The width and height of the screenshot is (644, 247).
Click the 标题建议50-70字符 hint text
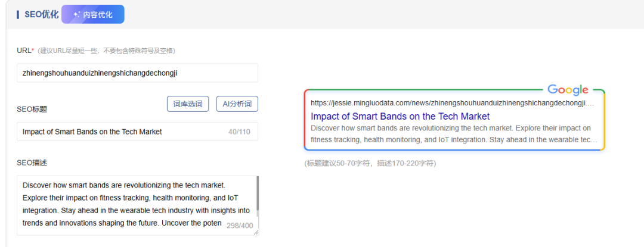370,163
